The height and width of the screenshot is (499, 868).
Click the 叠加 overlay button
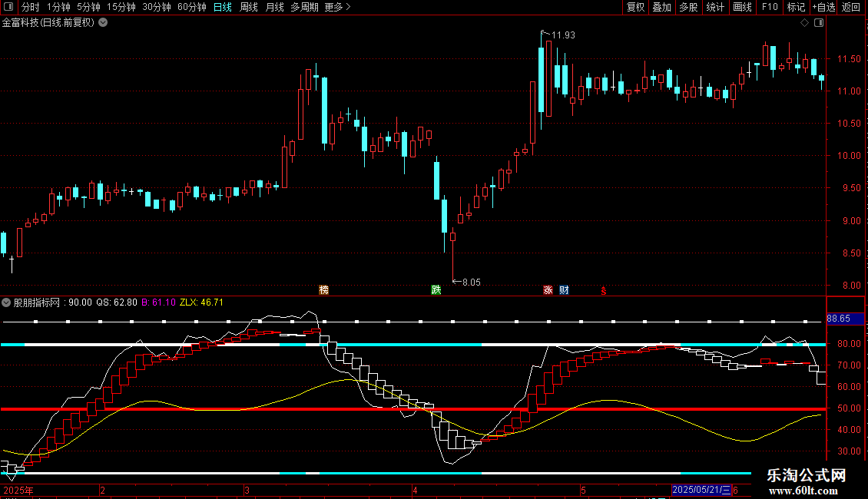[661, 7]
